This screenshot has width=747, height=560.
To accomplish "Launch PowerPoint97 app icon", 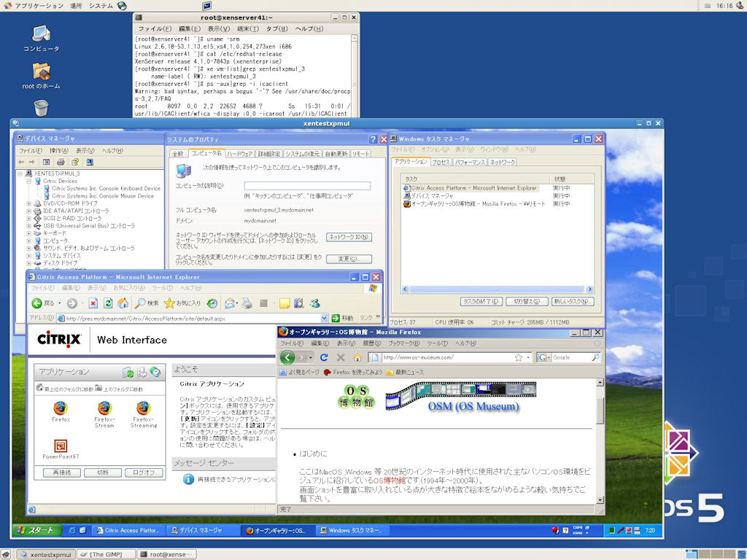I will click(x=61, y=446).
